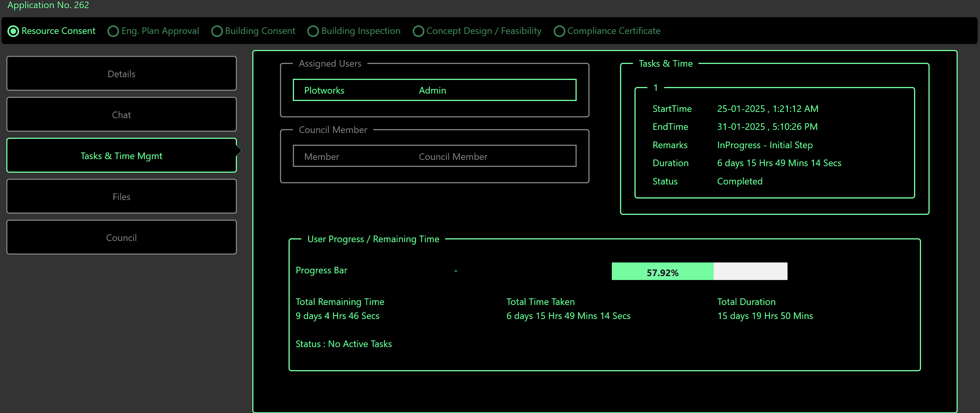Click the Application No. 262 title

click(x=48, y=5)
